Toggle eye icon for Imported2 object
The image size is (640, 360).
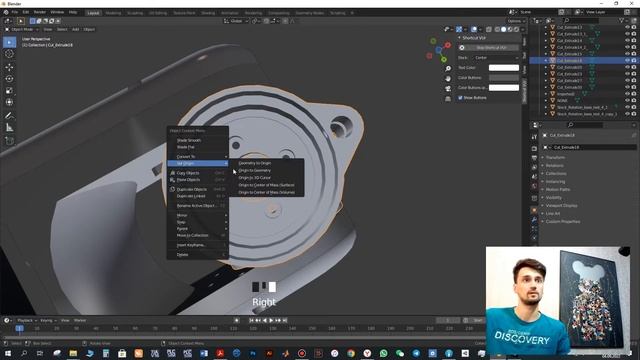click(627, 94)
